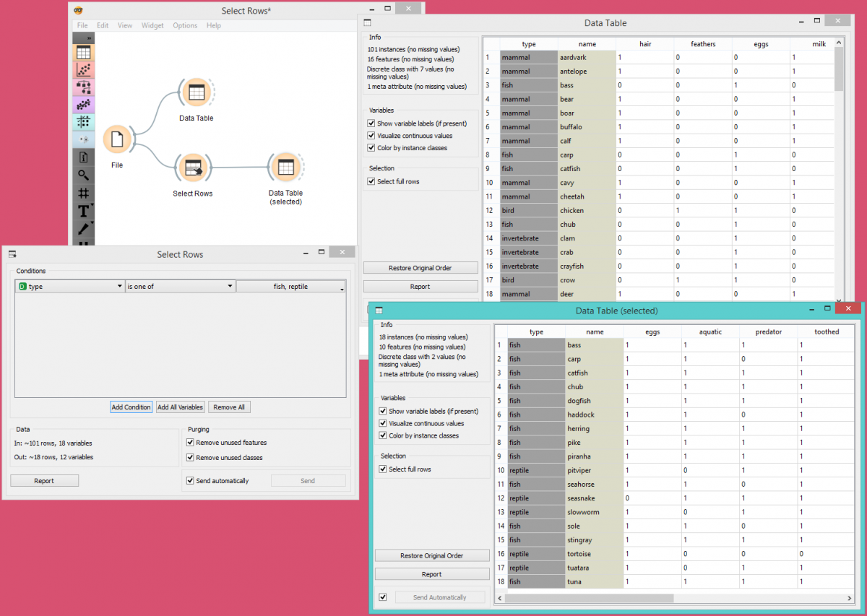Open the Options menu

coord(185,25)
